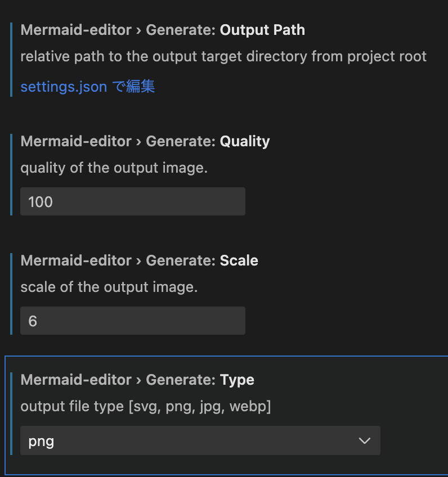Select the Generate: Scale setting title
This screenshot has width=448, height=477.
pos(140,260)
